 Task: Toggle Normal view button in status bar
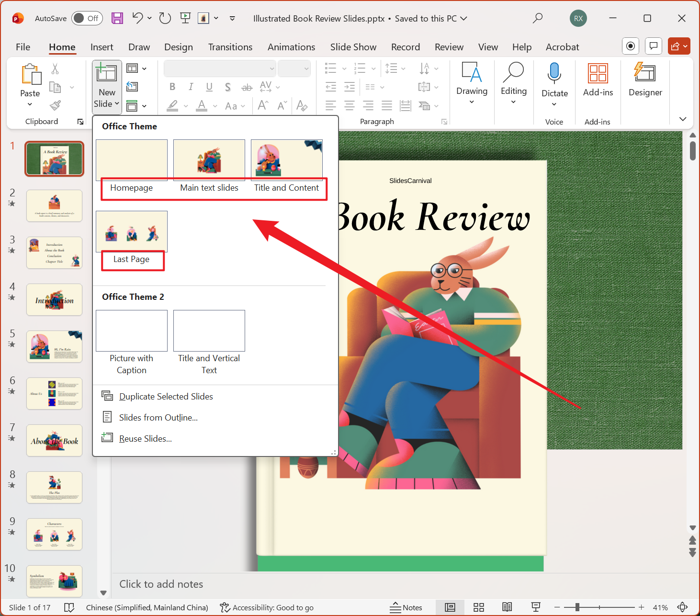(450, 607)
